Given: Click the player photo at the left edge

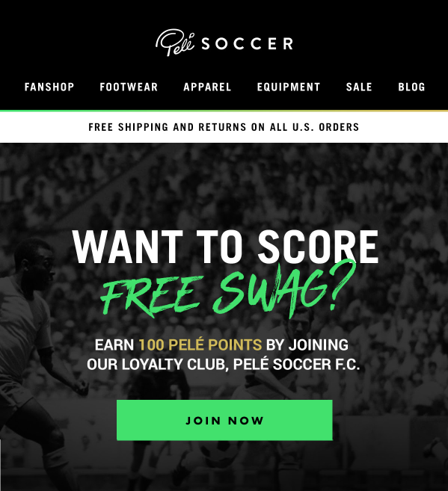Looking at the screenshot, I should [34, 360].
